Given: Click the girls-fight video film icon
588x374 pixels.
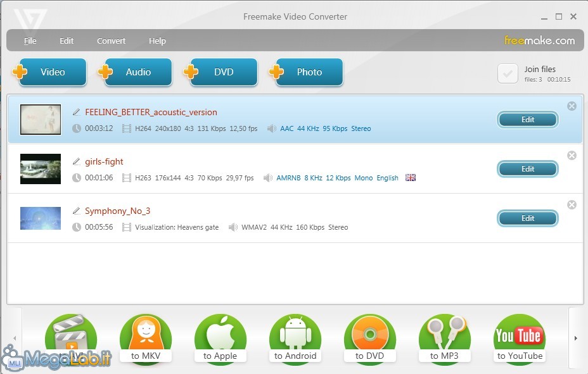Looking at the screenshot, I should (127, 178).
